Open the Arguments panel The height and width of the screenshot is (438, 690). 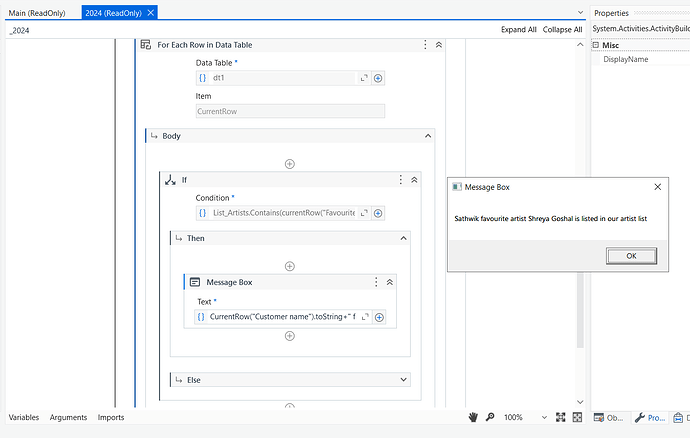68,417
